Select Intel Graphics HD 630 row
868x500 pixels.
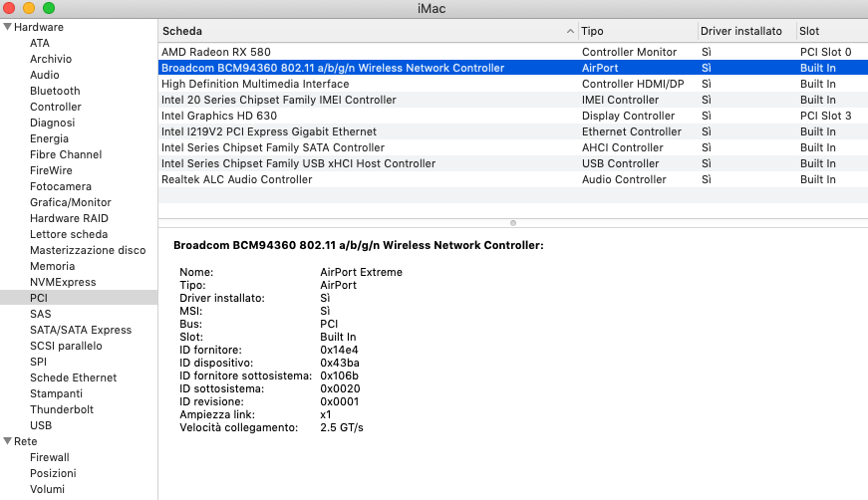tap(513, 116)
